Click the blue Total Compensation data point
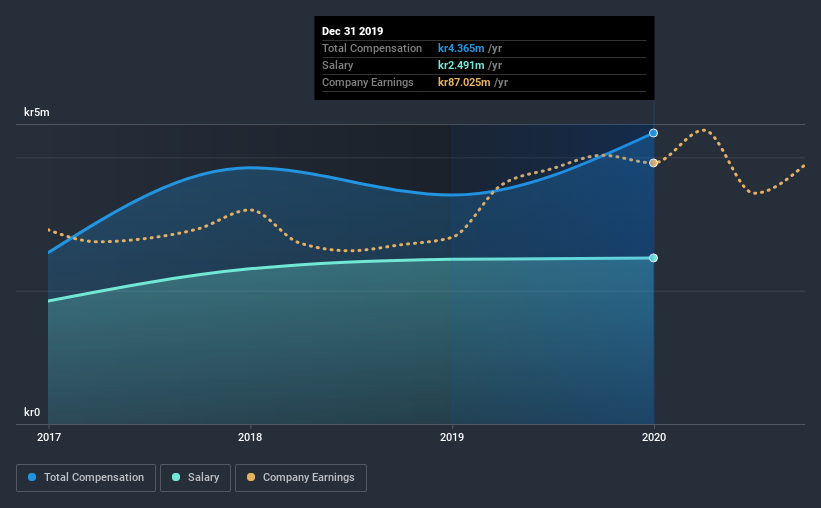821x508 pixels. point(653,133)
